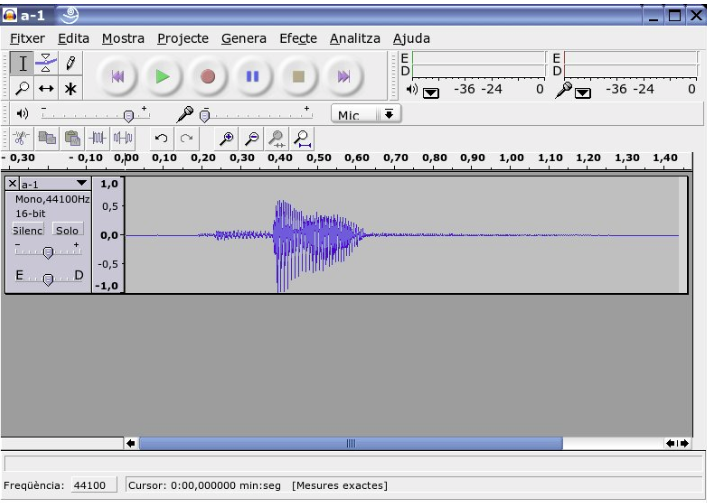707x503 pixels.
Task: Adjust the track a-1 gain slider
Action: click(x=48, y=252)
